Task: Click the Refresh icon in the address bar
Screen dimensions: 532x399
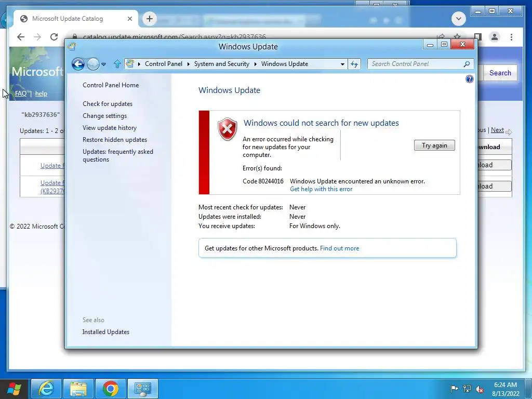Action: (x=354, y=64)
